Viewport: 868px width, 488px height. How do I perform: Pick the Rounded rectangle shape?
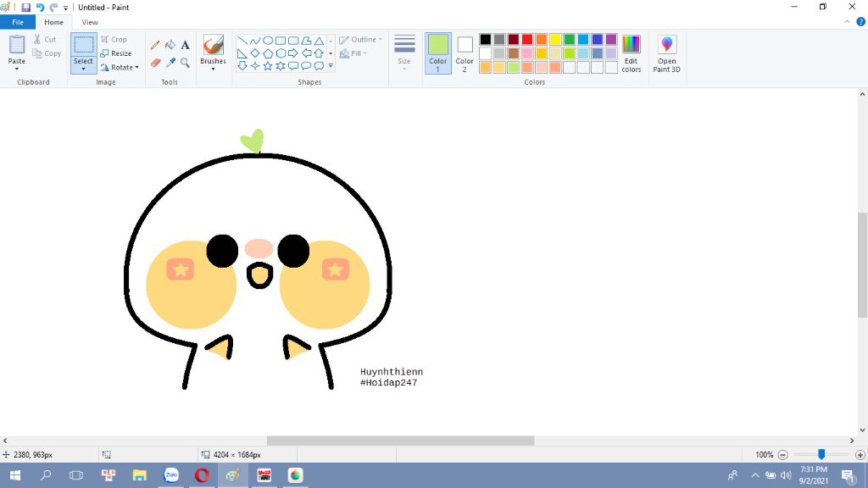click(x=292, y=41)
